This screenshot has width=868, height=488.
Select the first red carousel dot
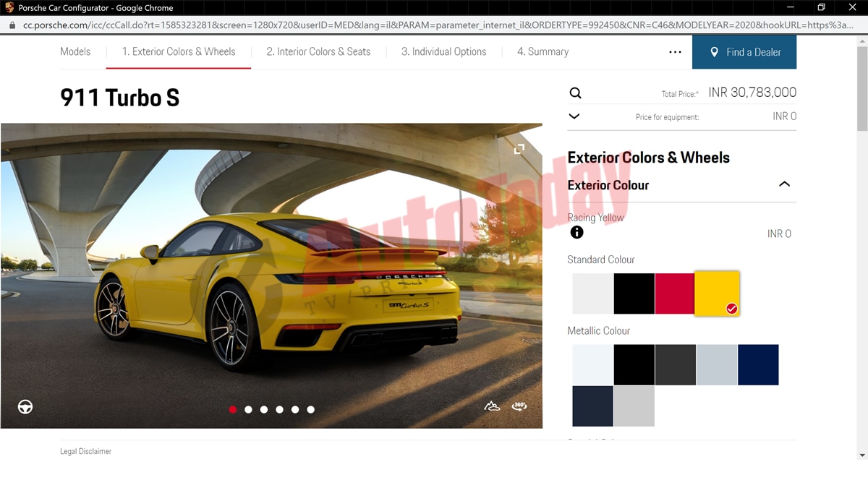click(232, 409)
